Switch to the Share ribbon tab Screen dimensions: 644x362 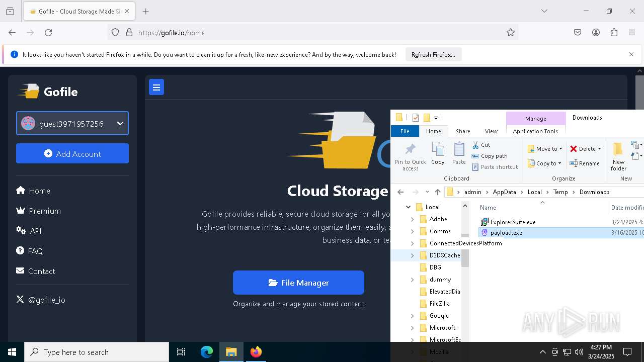pos(463,131)
